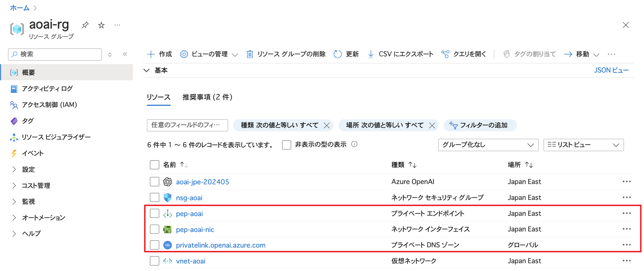Open ビューの管理 dropdown
This screenshot has height=271, width=644.
(209, 54)
